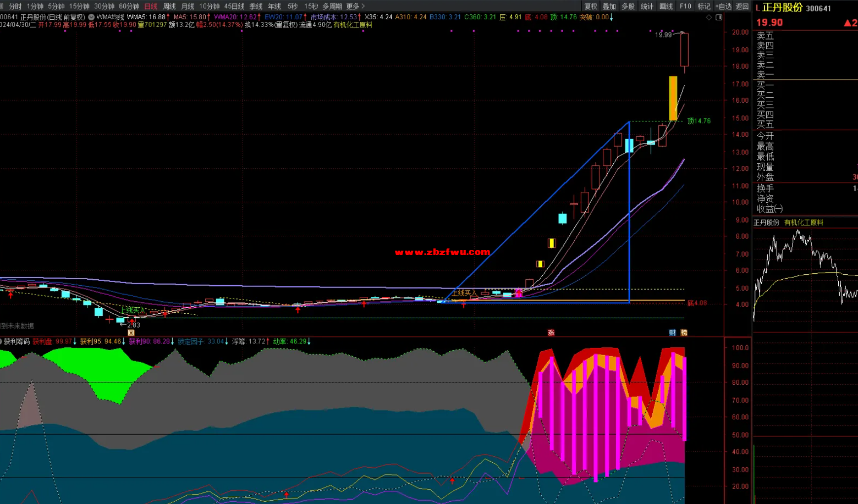Click the 顶14.76 level label

tap(698, 121)
